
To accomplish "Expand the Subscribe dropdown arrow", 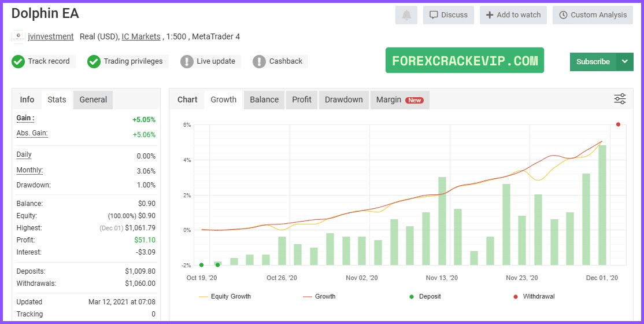I will [x=625, y=62].
